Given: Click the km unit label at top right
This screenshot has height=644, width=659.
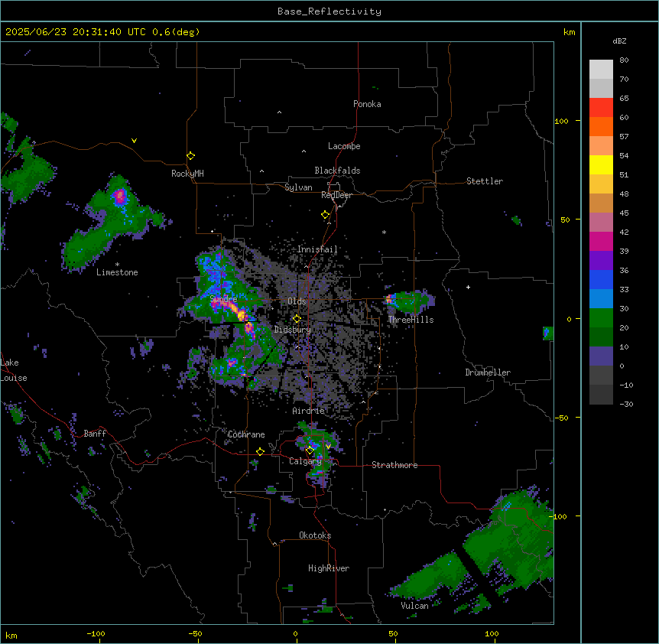Looking at the screenshot, I should (570, 32).
